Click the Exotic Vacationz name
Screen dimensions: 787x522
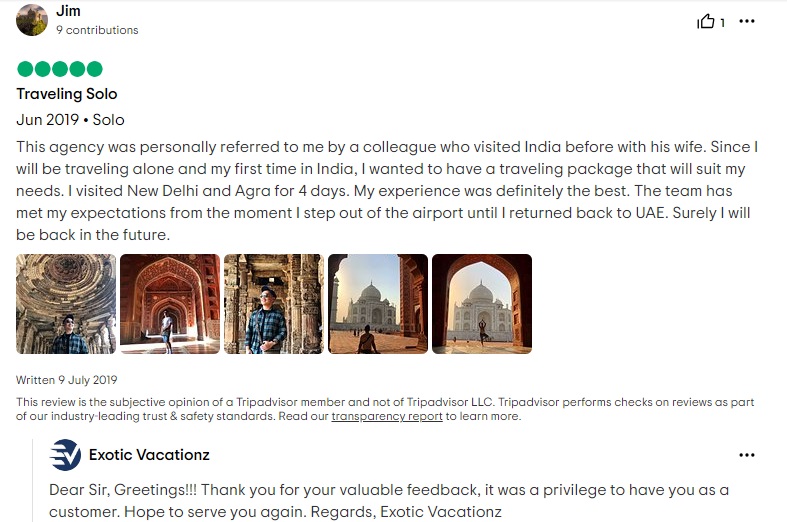tap(149, 455)
